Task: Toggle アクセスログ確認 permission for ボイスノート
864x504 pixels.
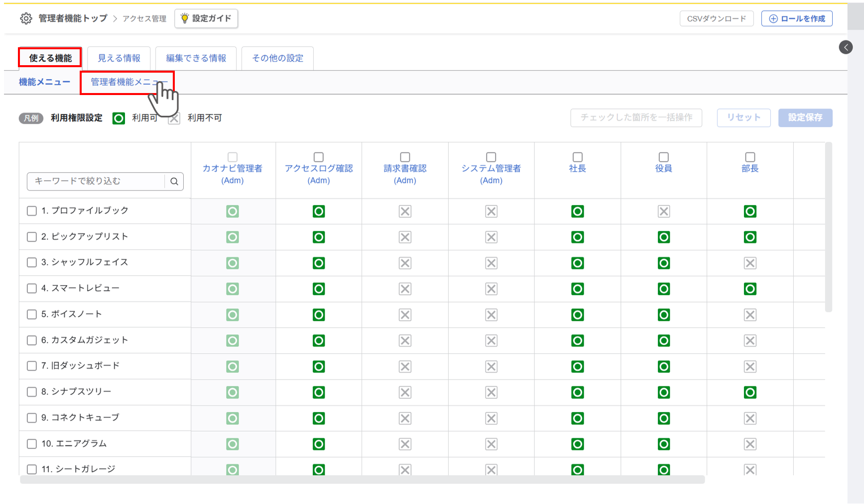Action: coord(319,315)
